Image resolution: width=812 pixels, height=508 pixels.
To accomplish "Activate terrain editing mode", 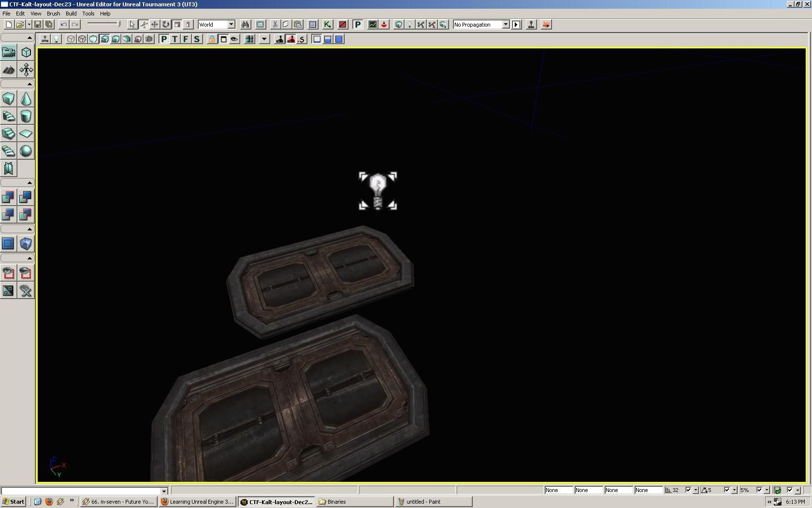I will 9,70.
